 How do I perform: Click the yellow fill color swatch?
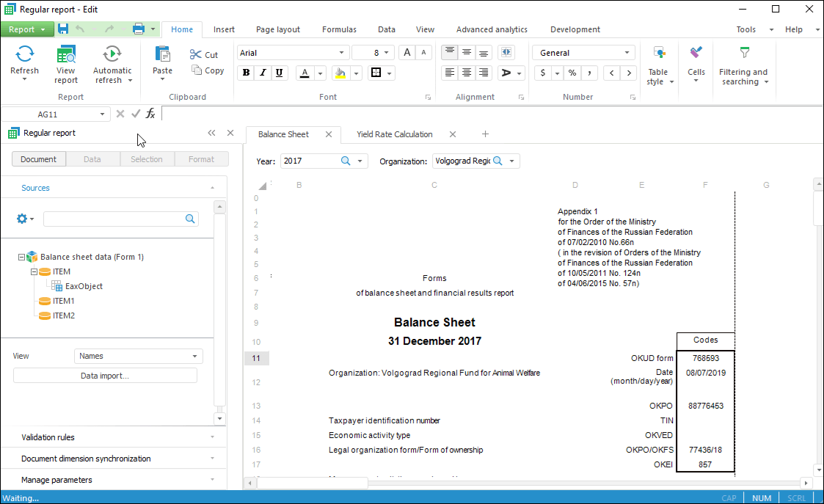pyautogui.click(x=340, y=73)
